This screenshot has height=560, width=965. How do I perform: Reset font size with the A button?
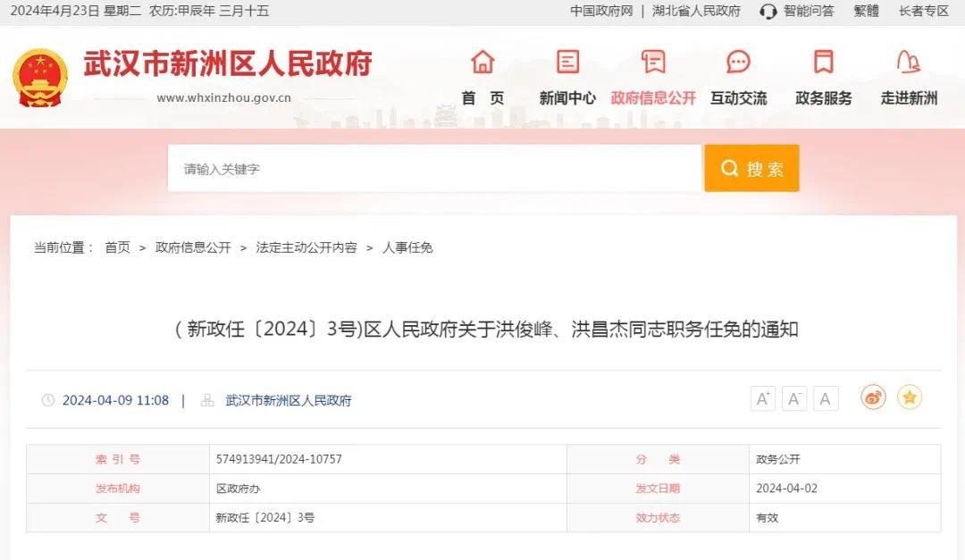[x=824, y=398]
